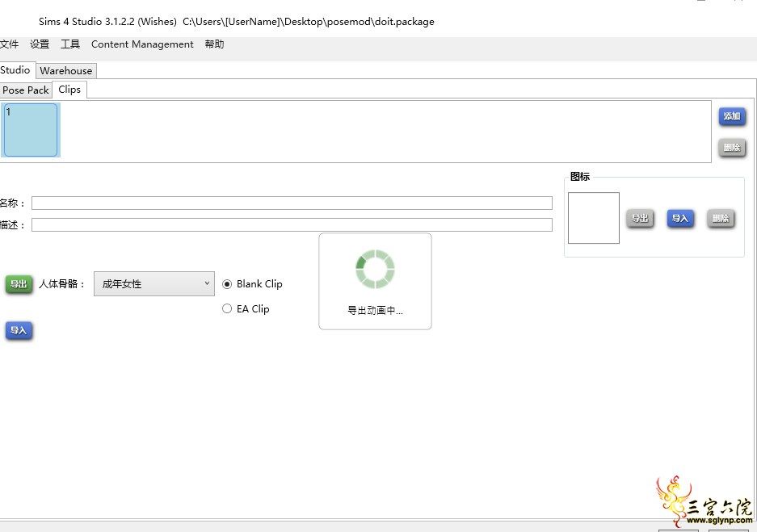Select the Clips tab
757x532 pixels.
click(69, 90)
